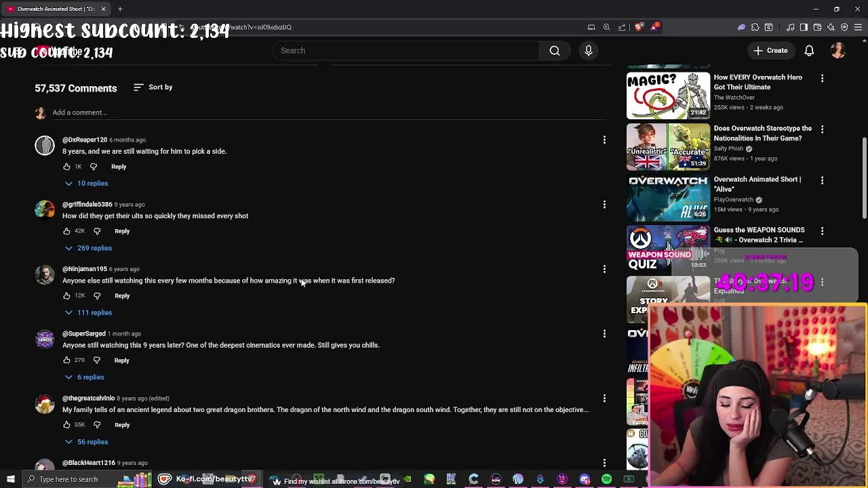Reply to the @Ninjaman195 comment
Viewport: 868px width, 488px height.
coord(122,296)
